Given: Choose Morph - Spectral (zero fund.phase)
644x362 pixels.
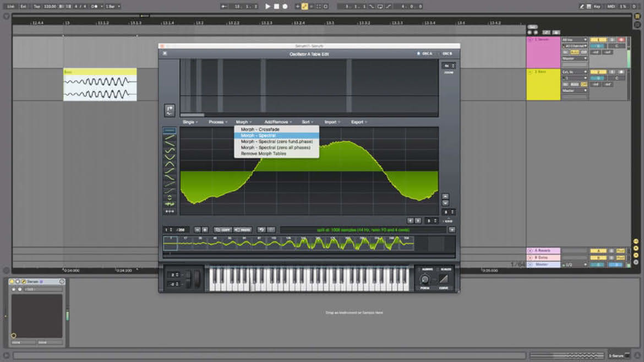Looking at the screenshot, I should [276, 141].
